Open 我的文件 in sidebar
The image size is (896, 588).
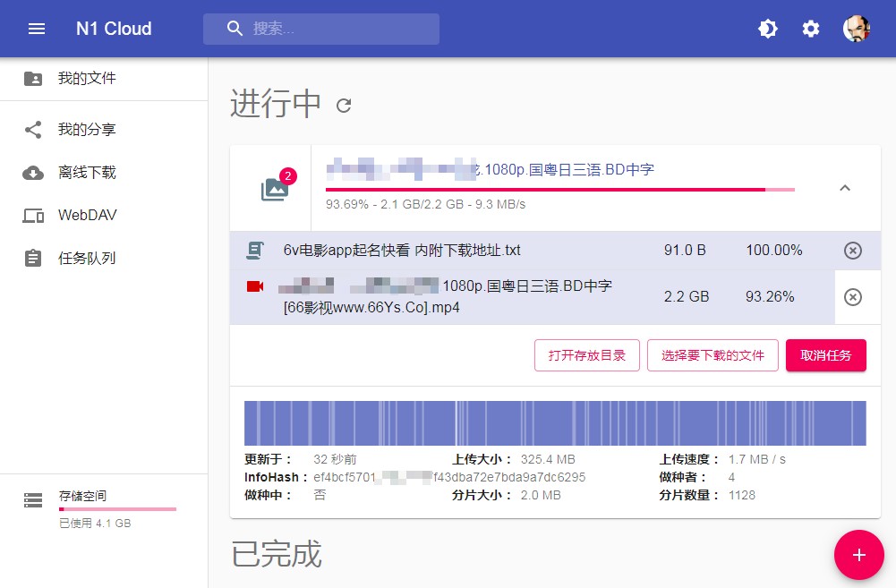87,79
